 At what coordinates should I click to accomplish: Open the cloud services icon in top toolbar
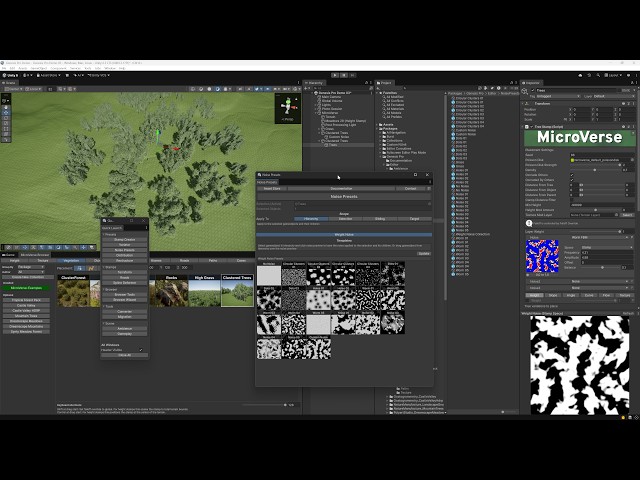(580, 76)
